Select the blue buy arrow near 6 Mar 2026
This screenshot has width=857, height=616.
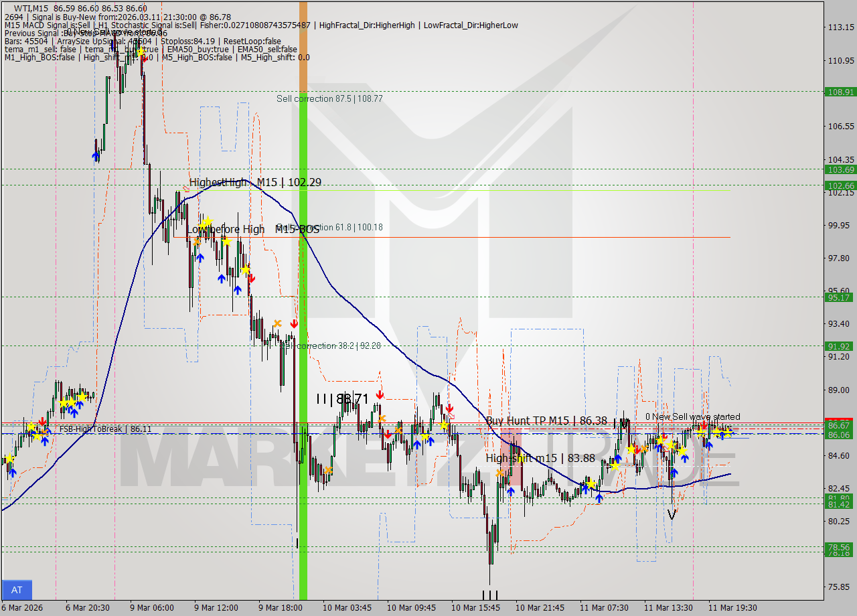13,473
